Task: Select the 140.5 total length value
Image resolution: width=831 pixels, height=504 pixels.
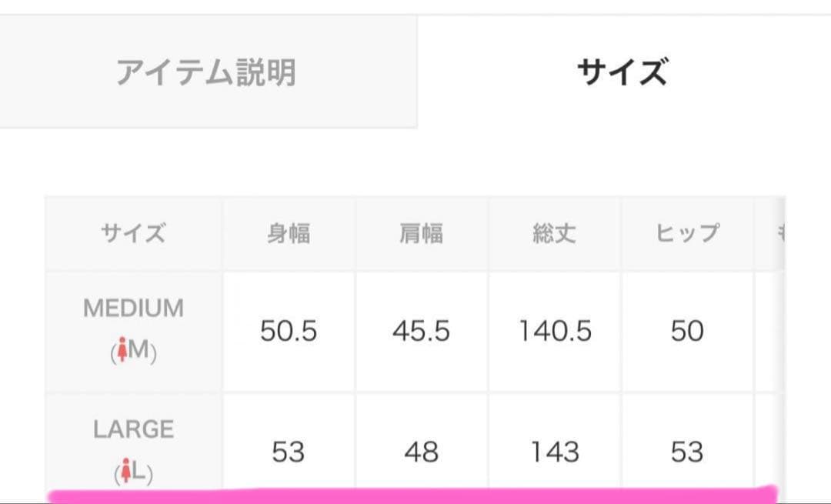Action: coord(552,332)
